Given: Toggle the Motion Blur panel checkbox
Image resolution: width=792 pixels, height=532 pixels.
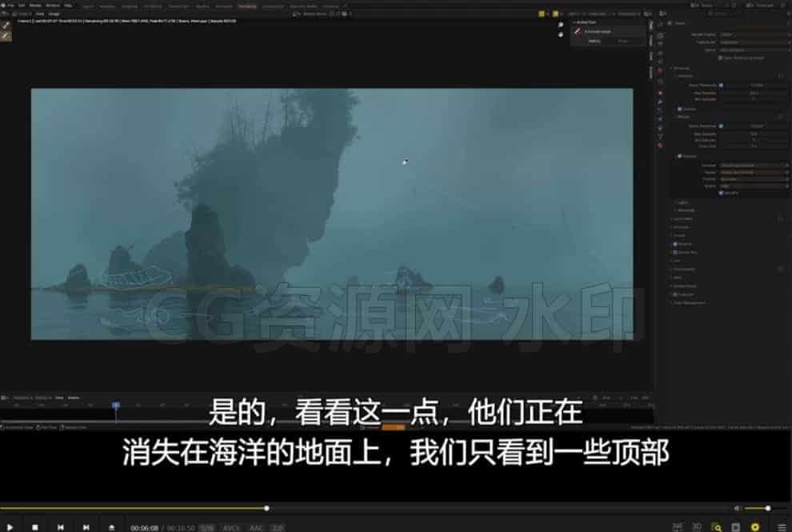Looking at the screenshot, I should 675,252.
